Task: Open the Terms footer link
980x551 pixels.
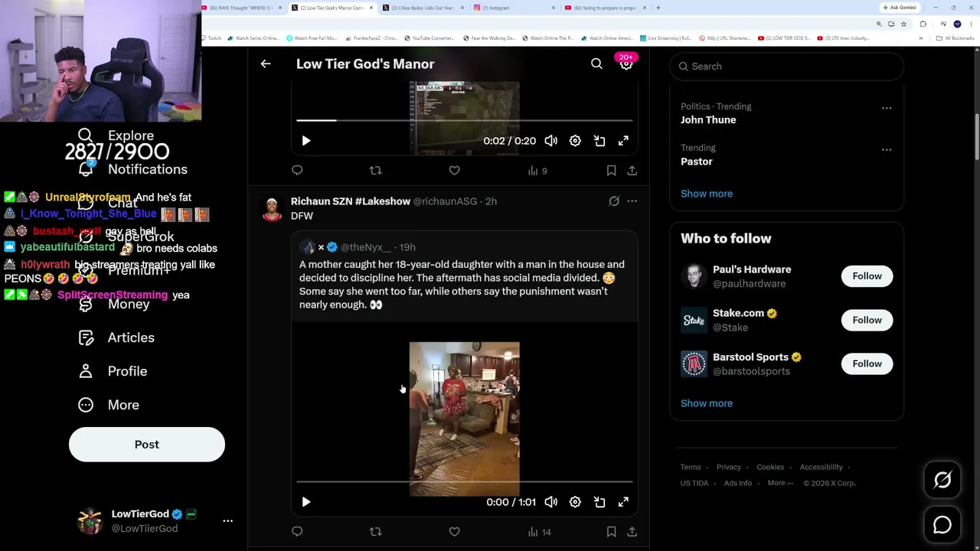Action: (691, 467)
